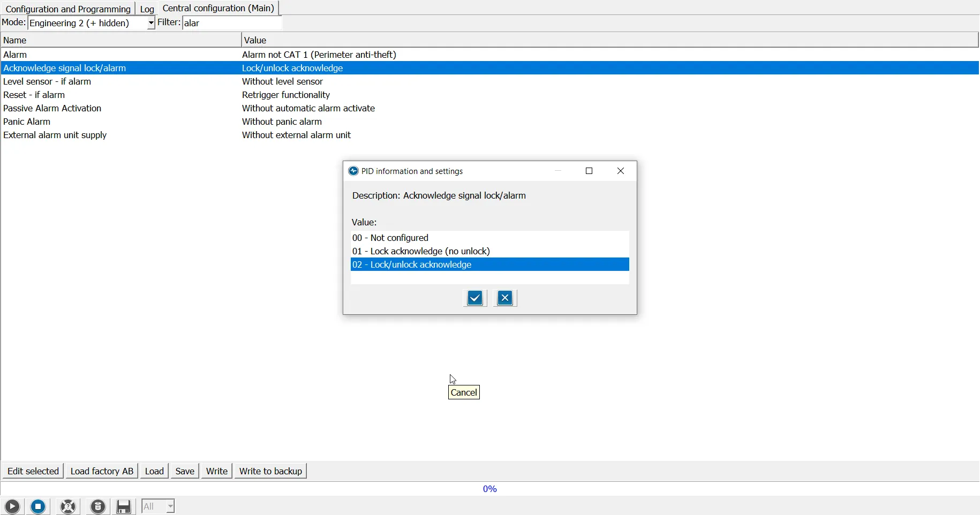Open the Mode dropdown

[150, 23]
